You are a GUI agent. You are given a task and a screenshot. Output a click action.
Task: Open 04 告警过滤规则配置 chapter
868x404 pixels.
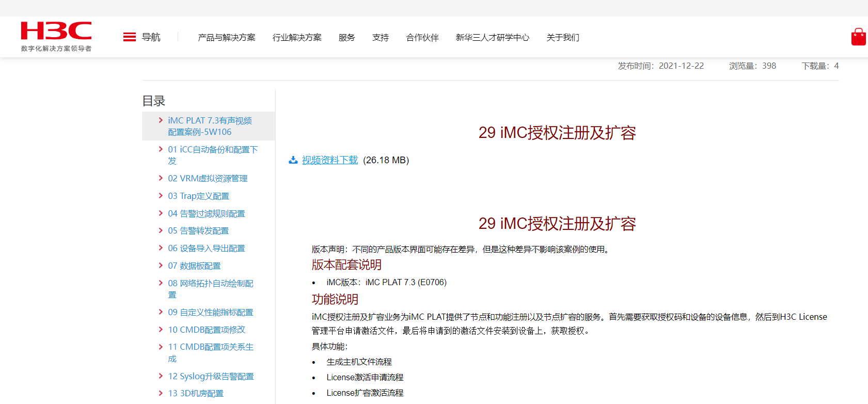207,213
